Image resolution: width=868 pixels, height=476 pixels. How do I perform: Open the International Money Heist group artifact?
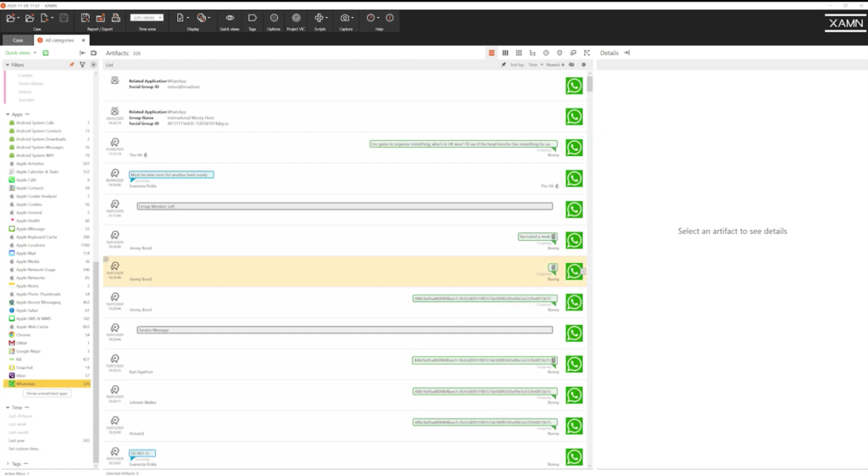pyautogui.click(x=344, y=117)
